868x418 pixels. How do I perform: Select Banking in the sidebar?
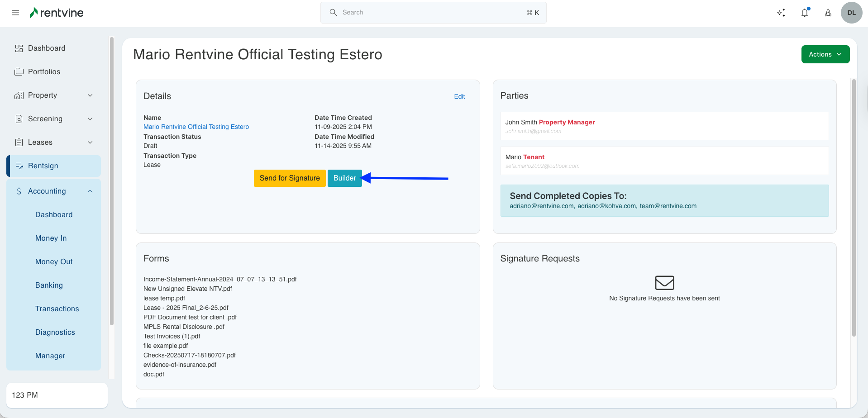click(49, 285)
